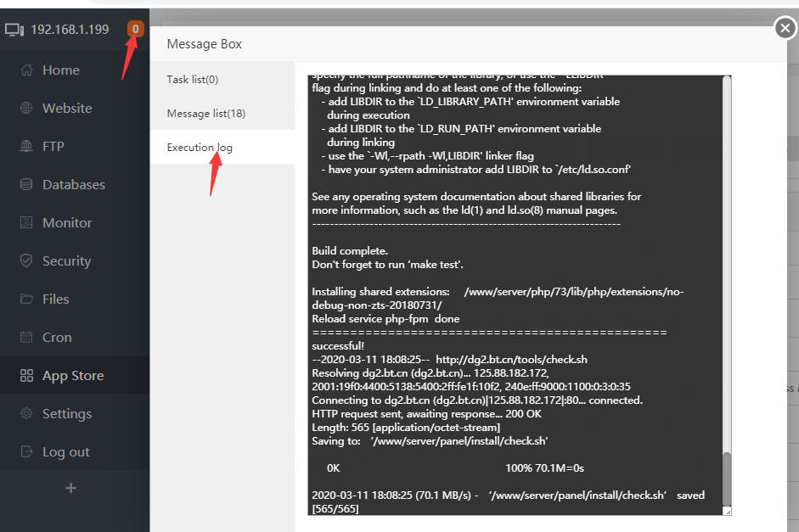Switch to the Message list(18) tab

(222, 113)
